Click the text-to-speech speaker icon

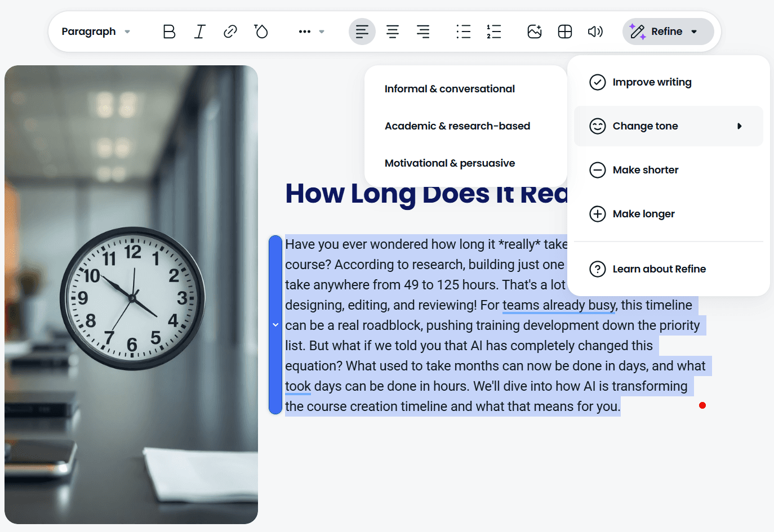pyautogui.click(x=595, y=32)
